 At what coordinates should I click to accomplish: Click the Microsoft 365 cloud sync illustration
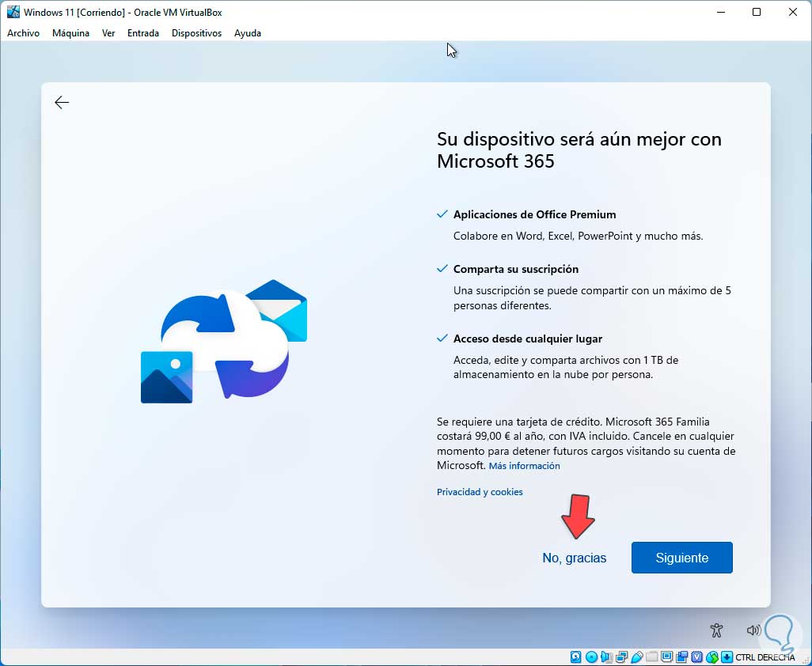point(224,342)
